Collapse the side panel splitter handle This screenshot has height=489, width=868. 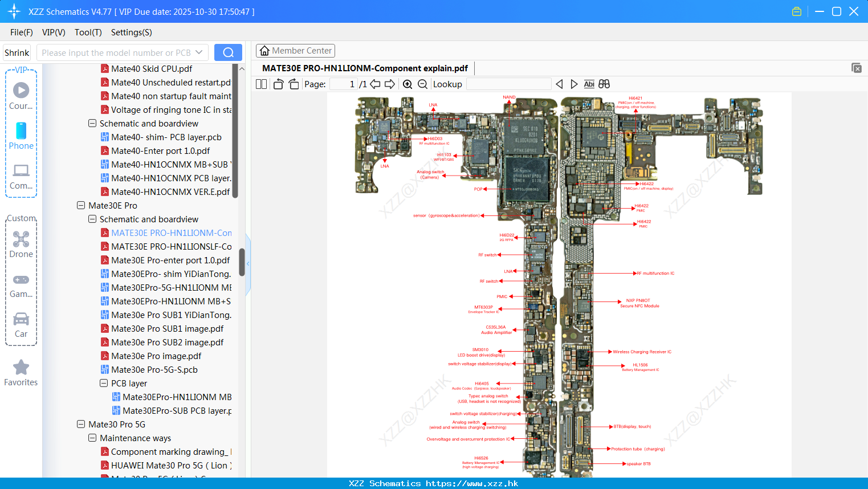[x=248, y=264]
